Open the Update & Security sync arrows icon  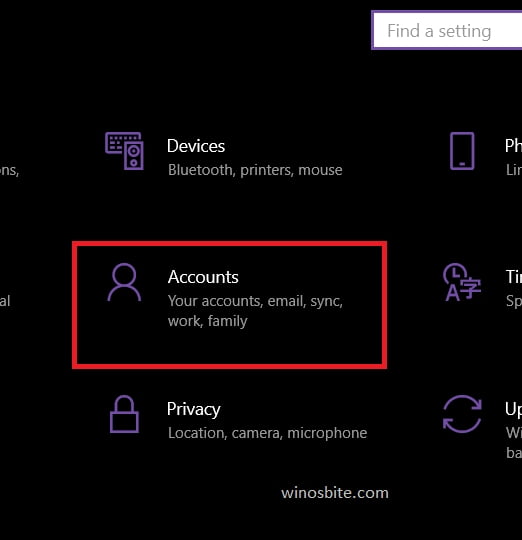click(462, 414)
